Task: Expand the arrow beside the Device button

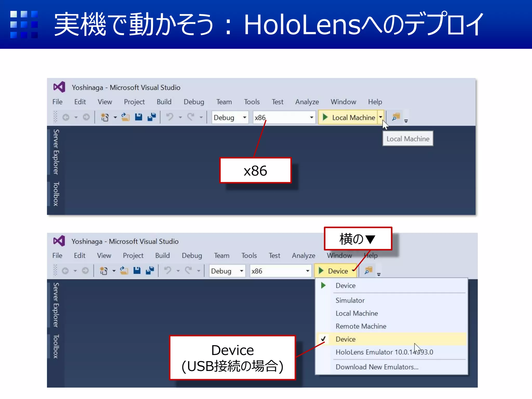Action: (x=353, y=271)
